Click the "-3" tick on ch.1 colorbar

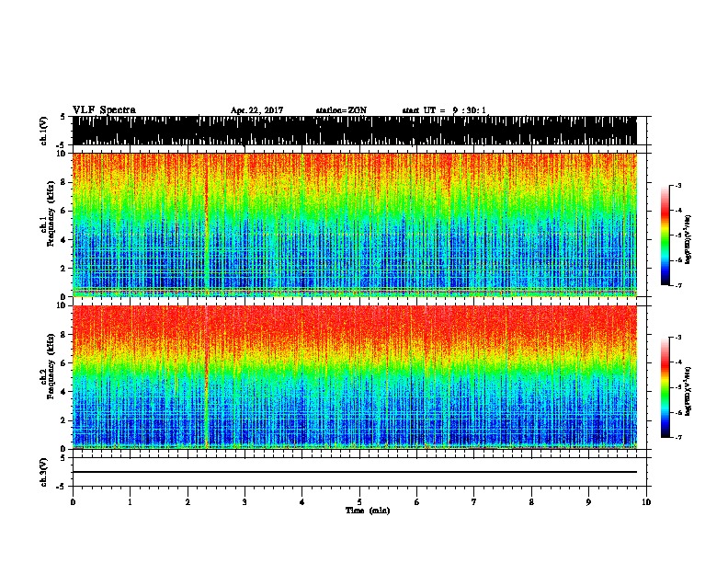(x=677, y=186)
